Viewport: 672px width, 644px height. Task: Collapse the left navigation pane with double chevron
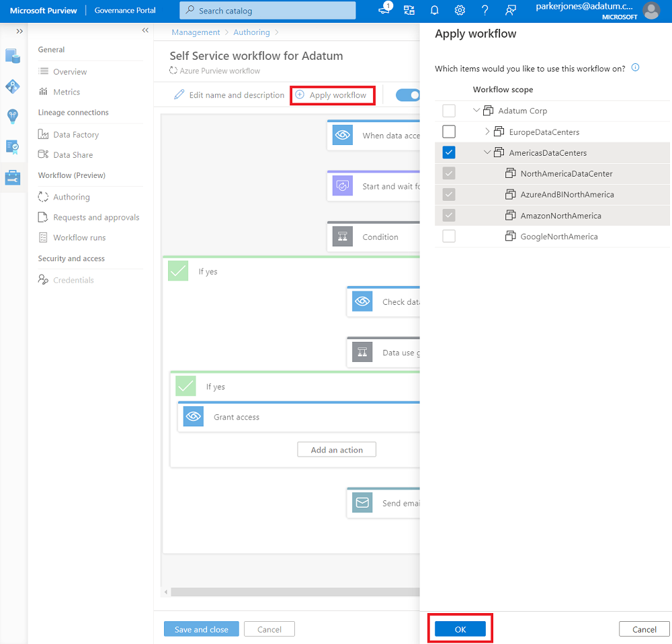145,30
